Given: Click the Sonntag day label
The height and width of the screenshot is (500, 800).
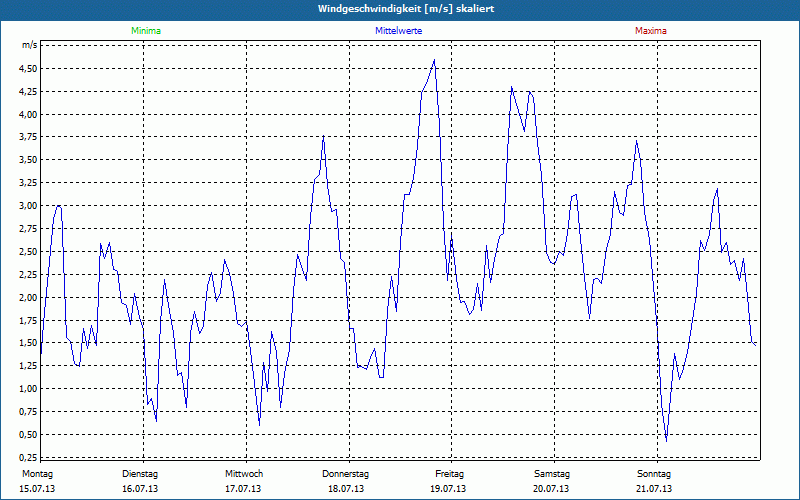Looking at the screenshot, I should point(654,474).
